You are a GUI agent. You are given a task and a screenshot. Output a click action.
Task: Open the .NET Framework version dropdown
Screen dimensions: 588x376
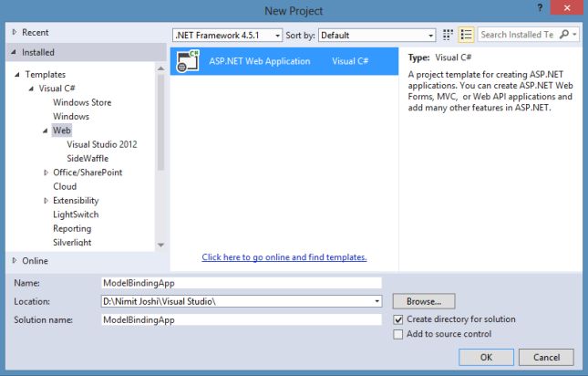pos(227,36)
